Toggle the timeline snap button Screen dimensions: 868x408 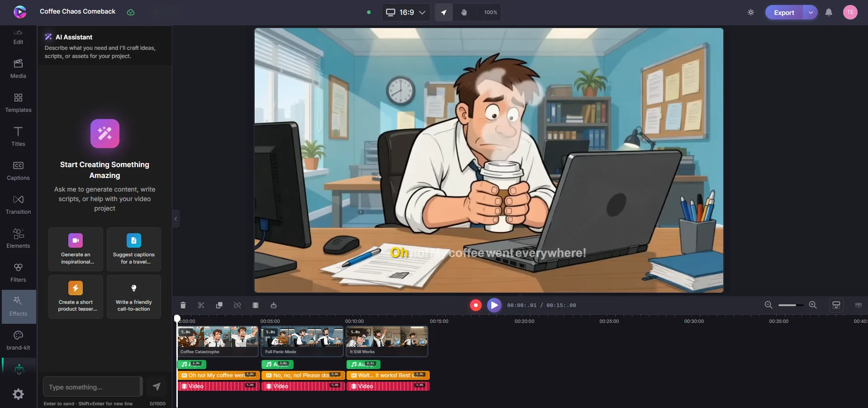pos(836,305)
